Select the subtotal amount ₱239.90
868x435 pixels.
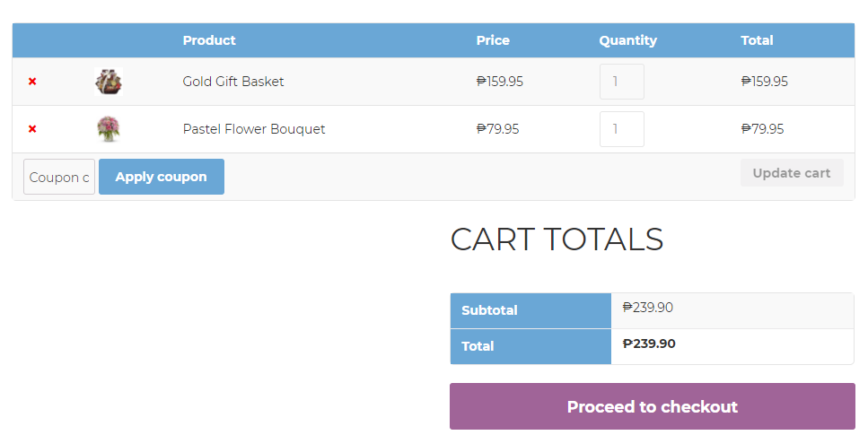[x=648, y=308]
